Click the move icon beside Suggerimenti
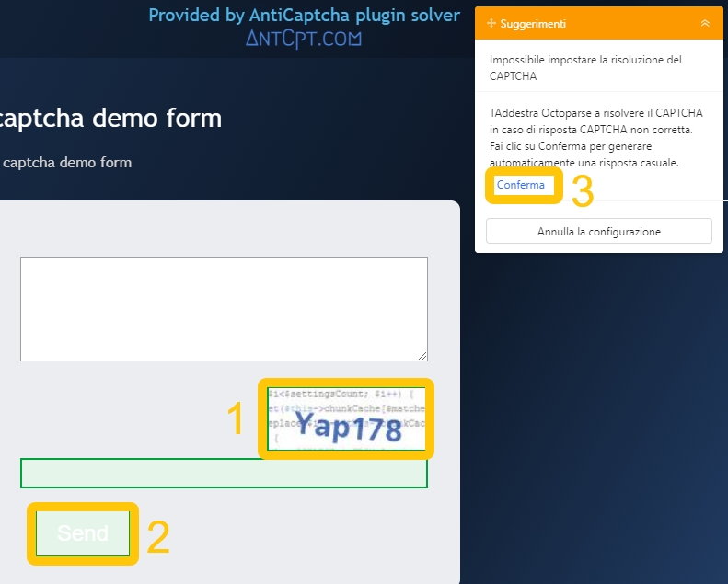Viewport: 728px width, 584px height. pyautogui.click(x=491, y=23)
